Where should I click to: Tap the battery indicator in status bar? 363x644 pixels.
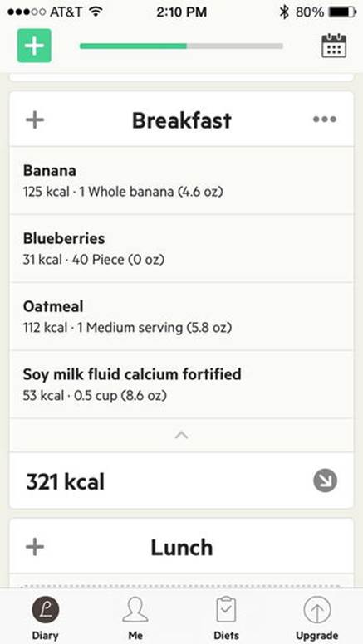click(x=342, y=12)
